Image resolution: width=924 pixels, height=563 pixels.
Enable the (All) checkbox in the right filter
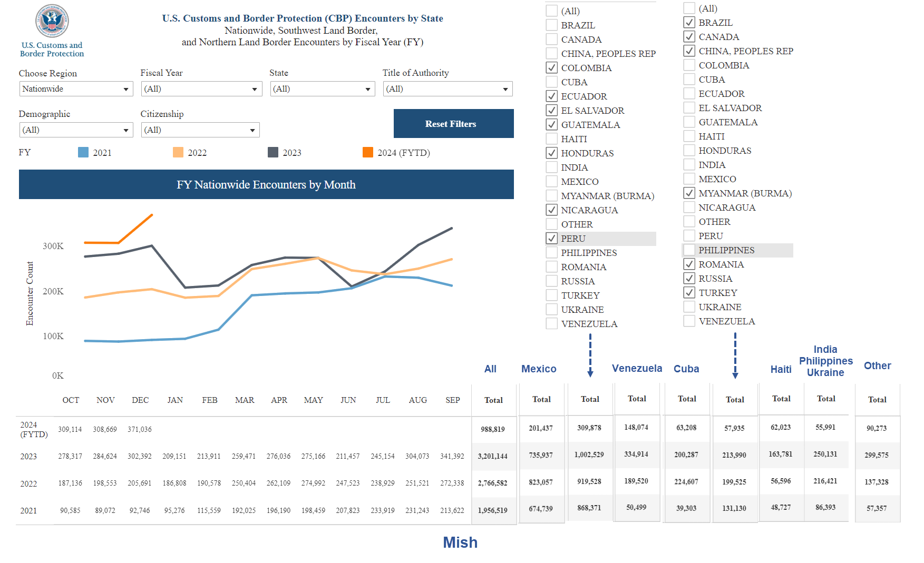[689, 8]
